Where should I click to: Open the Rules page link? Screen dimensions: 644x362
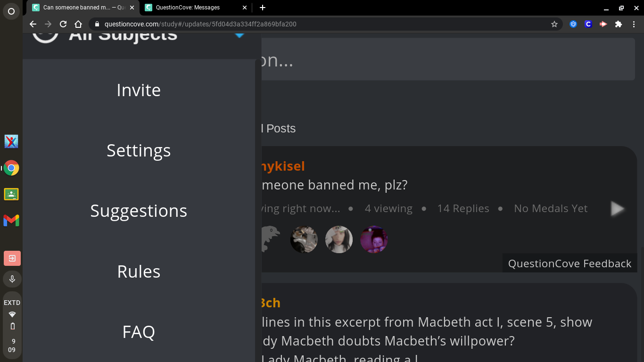tap(139, 271)
